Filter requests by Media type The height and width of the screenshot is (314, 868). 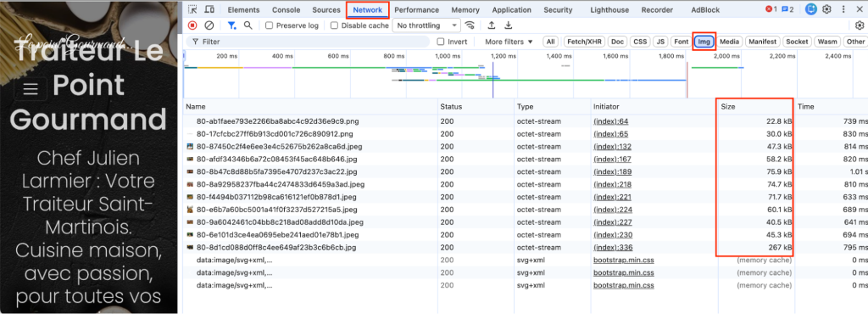[x=730, y=42]
